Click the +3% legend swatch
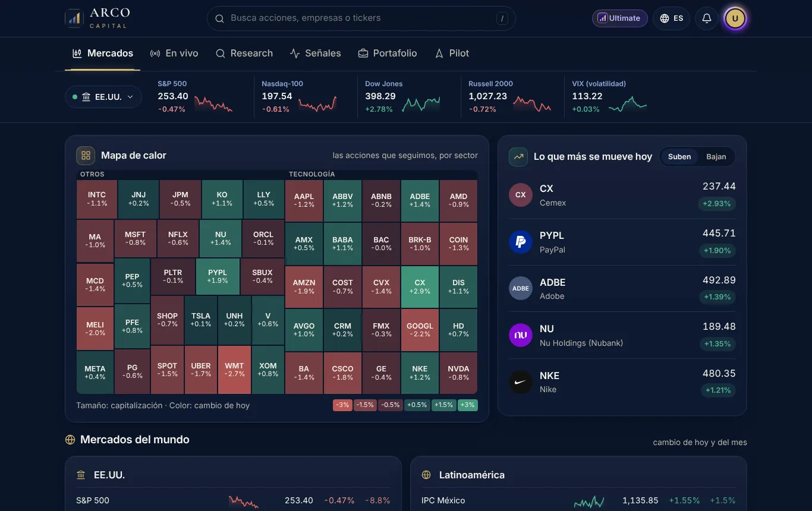This screenshot has width=812, height=511. point(468,405)
